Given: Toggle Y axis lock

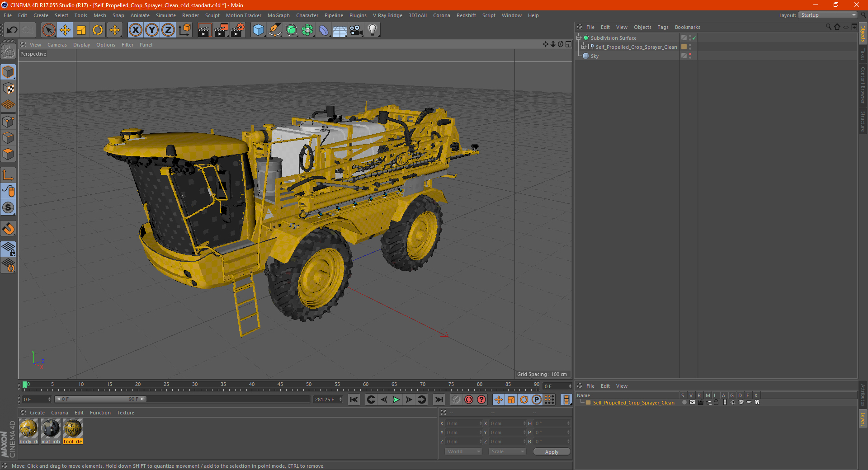Looking at the screenshot, I should click(x=152, y=30).
